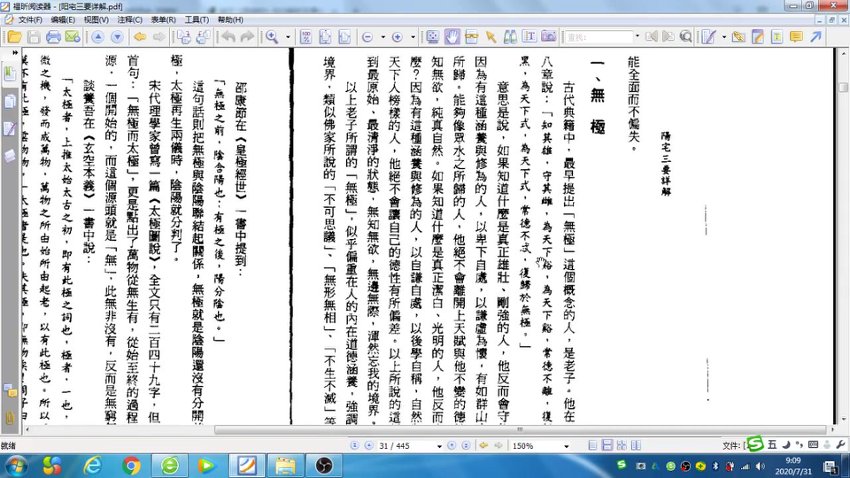Click status bar next page round button
The width and height of the screenshot is (850, 478).
pyautogui.click(x=452, y=445)
